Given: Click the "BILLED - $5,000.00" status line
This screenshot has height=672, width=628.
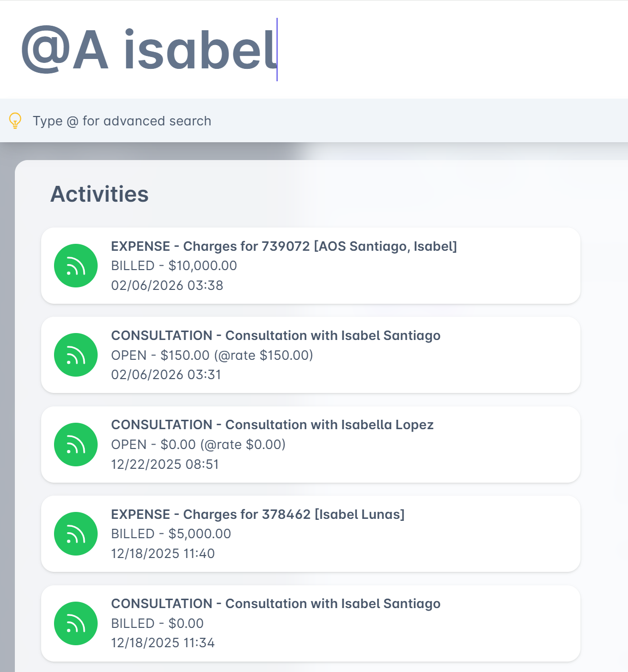Looking at the screenshot, I should (x=171, y=534).
